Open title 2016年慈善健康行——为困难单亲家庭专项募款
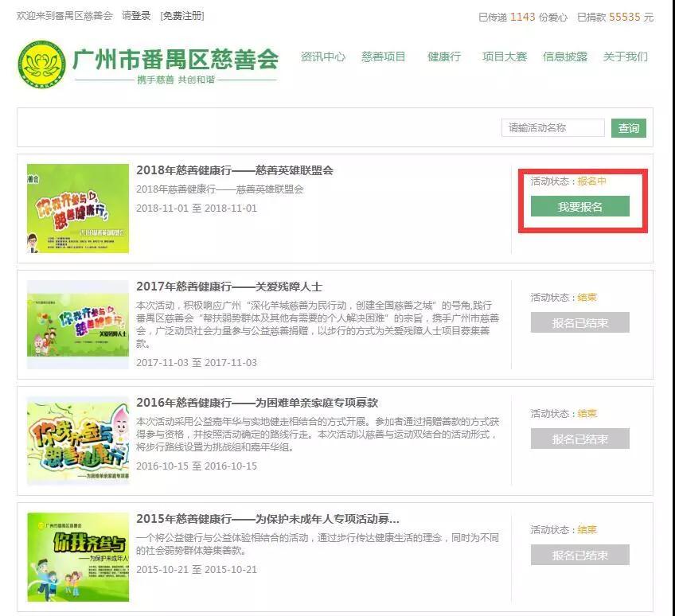This screenshot has height=616, width=675. point(257,403)
